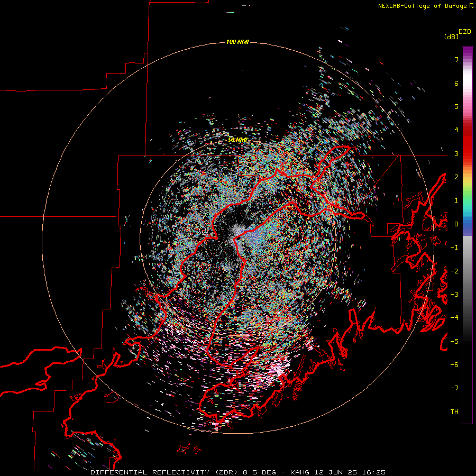Pick the -1 legend tick label
This screenshot has height=476, width=476.
(x=454, y=248)
